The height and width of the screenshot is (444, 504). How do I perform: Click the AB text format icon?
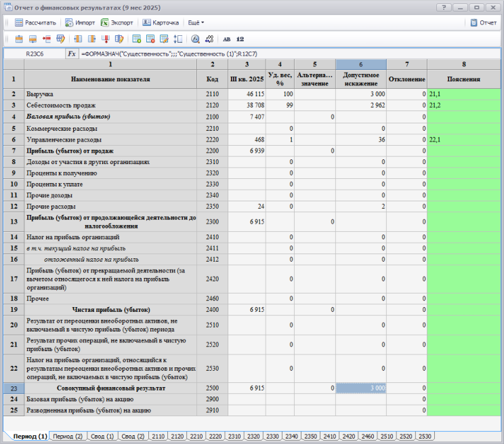pos(227,39)
